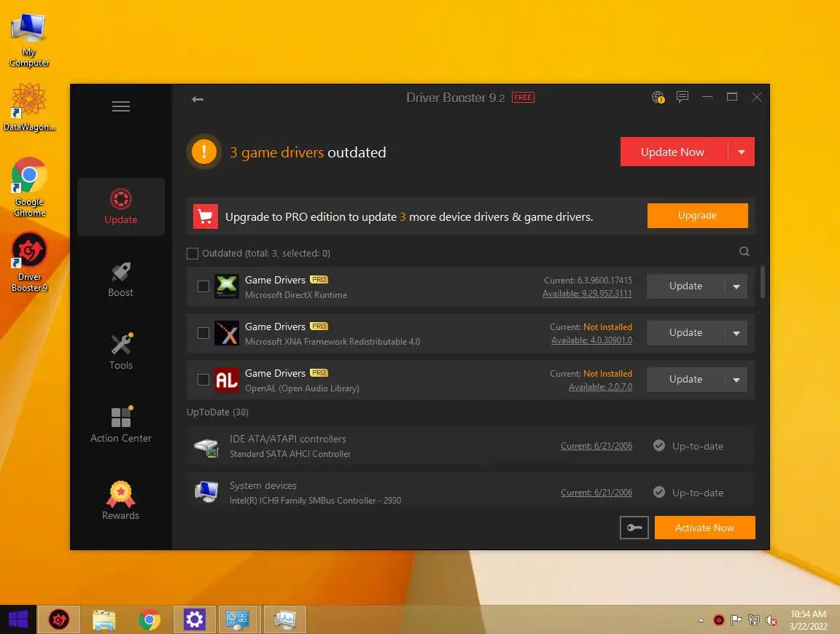
Task: Open Available: 4.0.30901.0 link
Action: 591,340
